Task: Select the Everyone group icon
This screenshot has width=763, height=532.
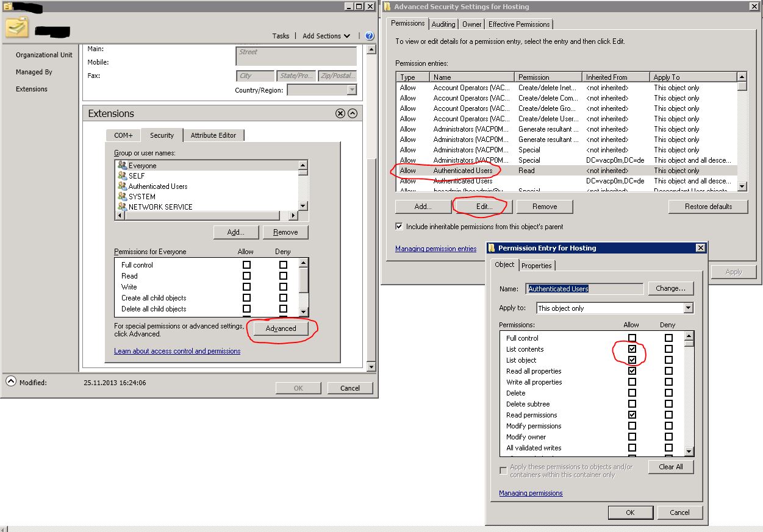Action: coord(124,165)
